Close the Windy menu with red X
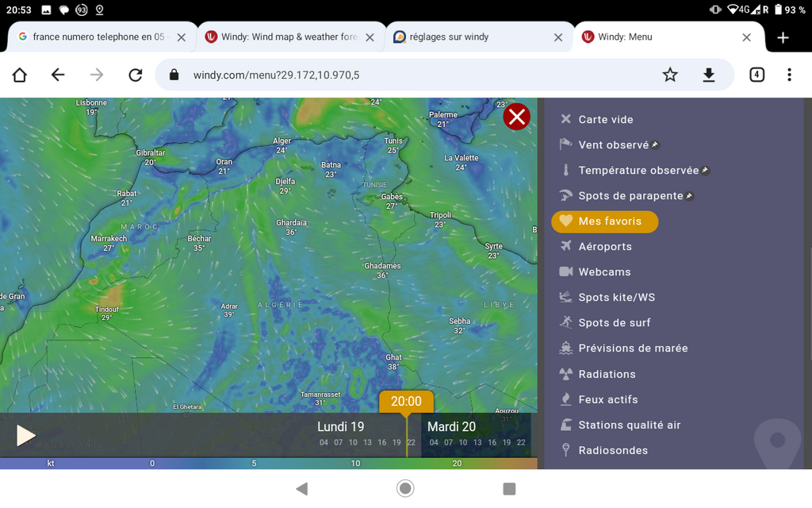Image resolution: width=812 pixels, height=508 pixels. pyautogui.click(x=516, y=117)
